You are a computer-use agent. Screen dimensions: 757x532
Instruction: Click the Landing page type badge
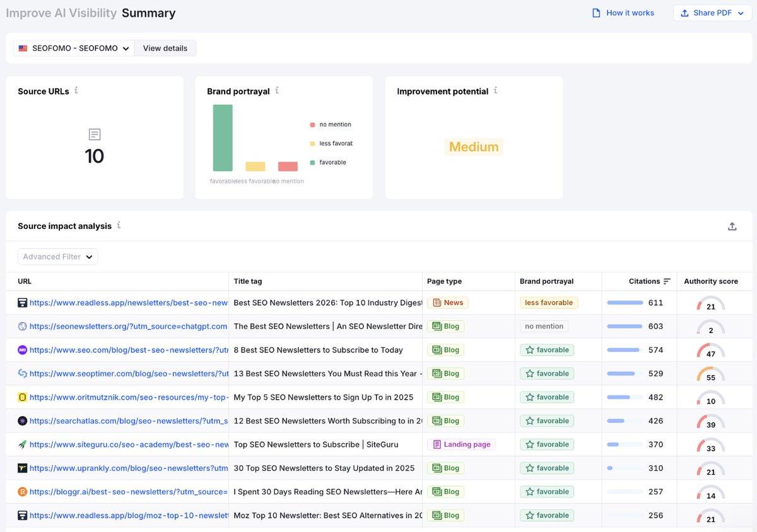[461, 444]
